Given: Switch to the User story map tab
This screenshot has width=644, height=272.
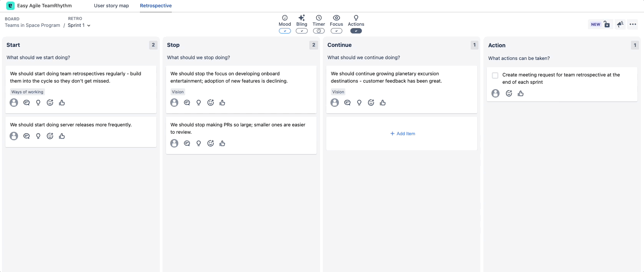Looking at the screenshot, I should click(x=111, y=6).
